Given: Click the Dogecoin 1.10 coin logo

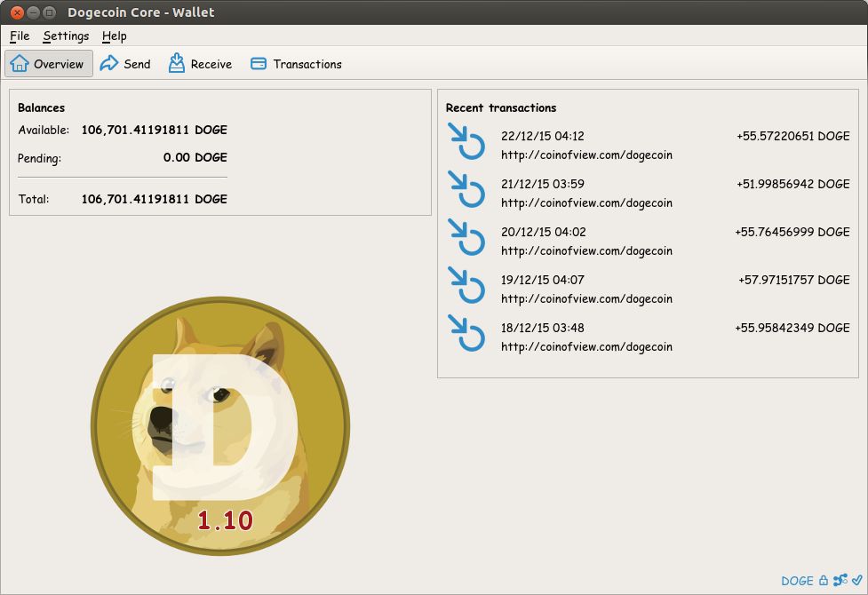Looking at the screenshot, I should (220, 426).
